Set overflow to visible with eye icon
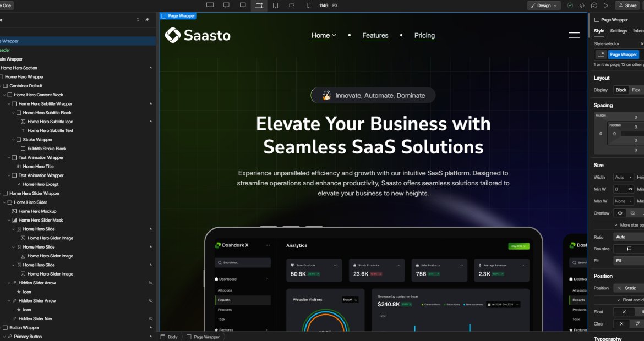Viewport: 644px width, 341px height. point(620,213)
